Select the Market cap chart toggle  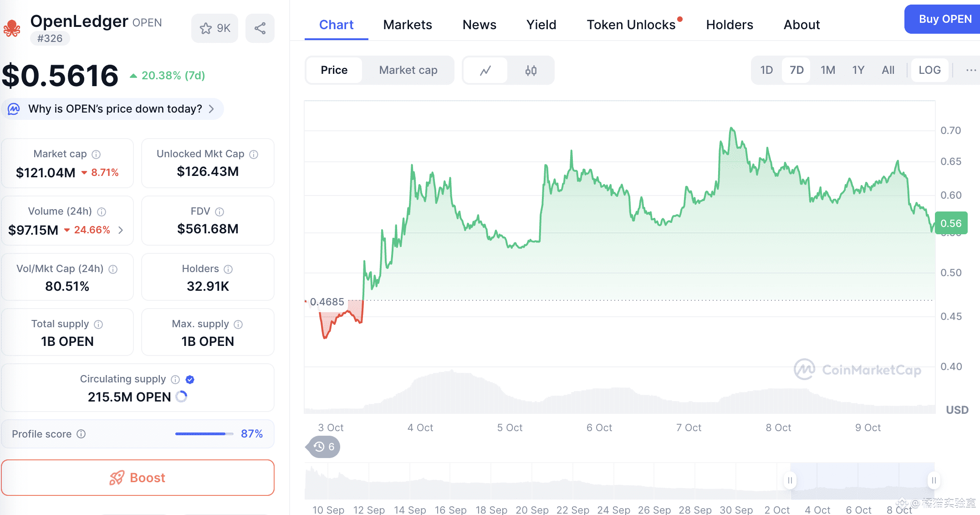coord(408,70)
